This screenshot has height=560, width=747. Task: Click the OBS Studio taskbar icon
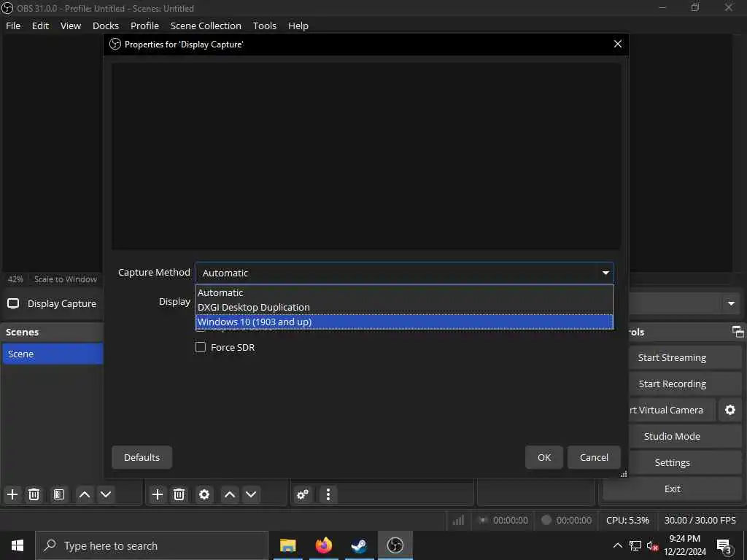[395, 545]
